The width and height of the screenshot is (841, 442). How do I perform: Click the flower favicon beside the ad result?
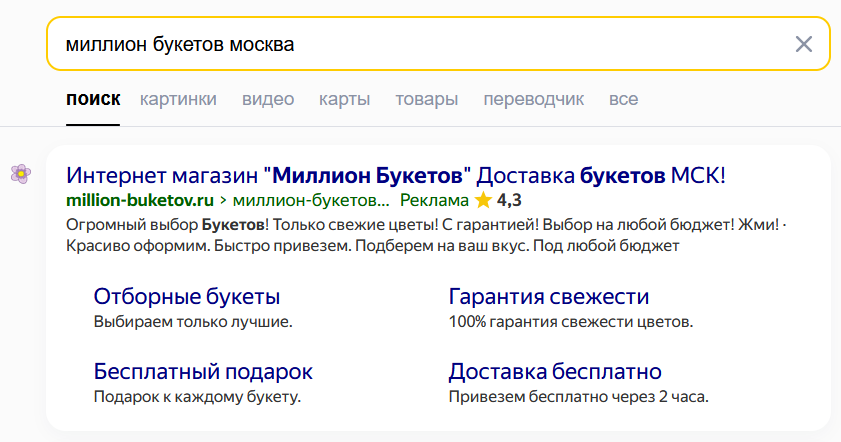point(21,174)
